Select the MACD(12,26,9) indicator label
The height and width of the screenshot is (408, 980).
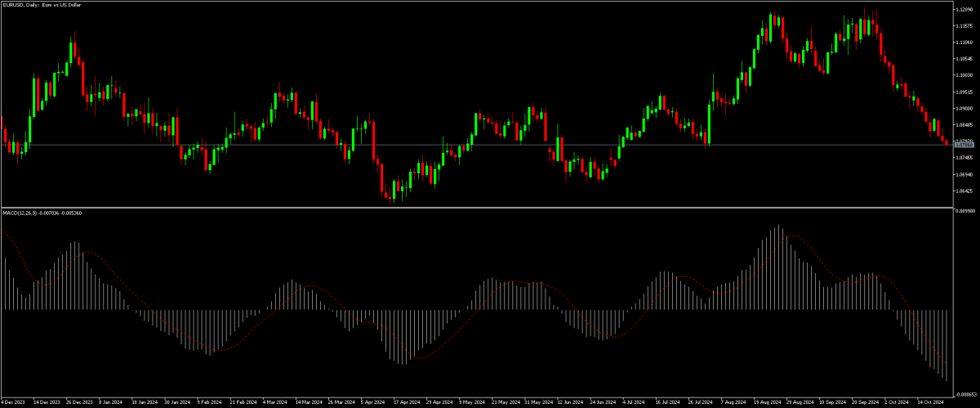click(42, 213)
